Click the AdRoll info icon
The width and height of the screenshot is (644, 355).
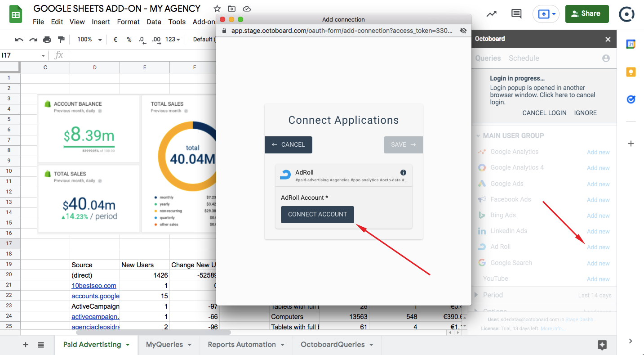tap(403, 173)
